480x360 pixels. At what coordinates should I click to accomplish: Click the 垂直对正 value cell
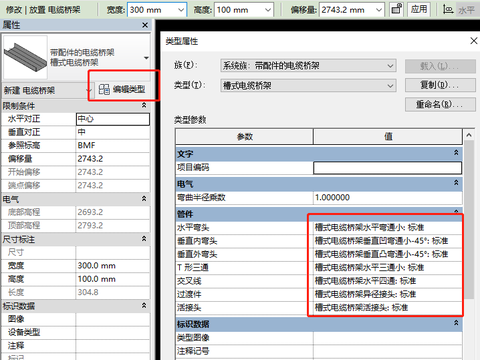coord(113,132)
